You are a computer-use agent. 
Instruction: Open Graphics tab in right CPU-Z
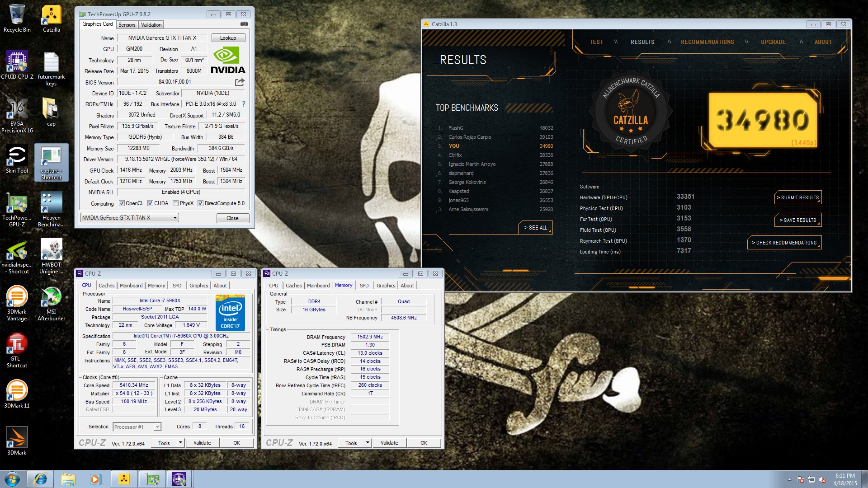pyautogui.click(x=386, y=286)
